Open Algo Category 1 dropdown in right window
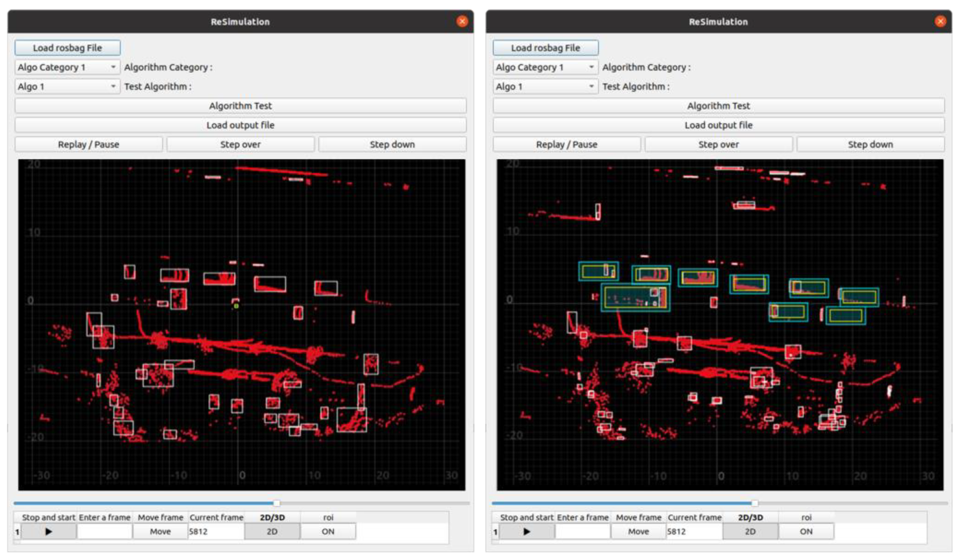 (x=545, y=67)
